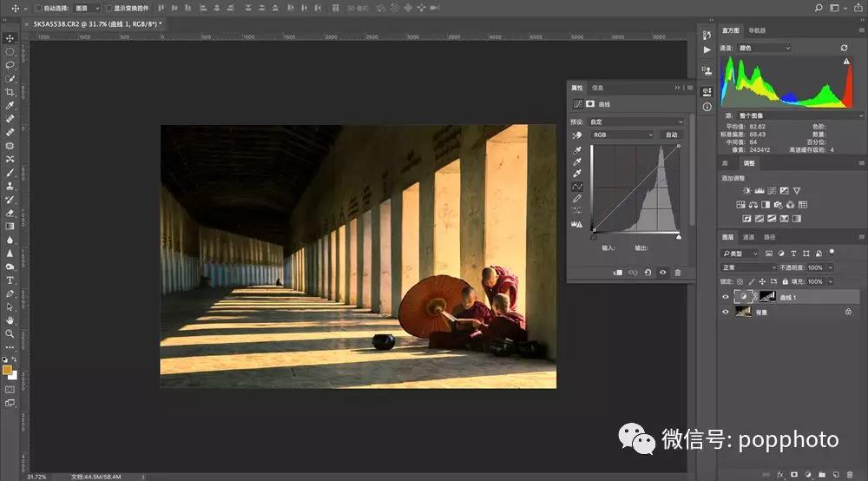Switch to the 信息 Info tab

click(597, 88)
